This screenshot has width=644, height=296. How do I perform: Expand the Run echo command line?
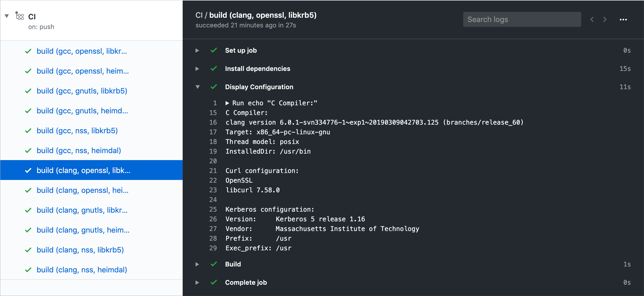[x=227, y=103]
